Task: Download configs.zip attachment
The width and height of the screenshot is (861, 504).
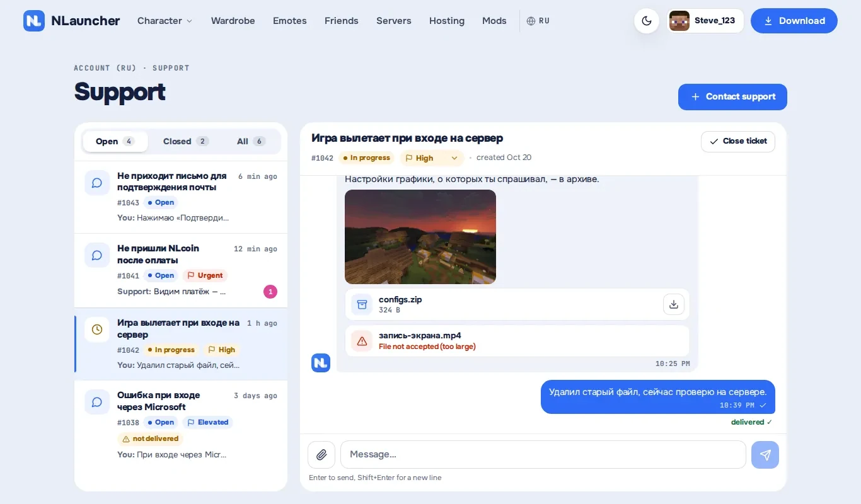Action: [674, 304]
